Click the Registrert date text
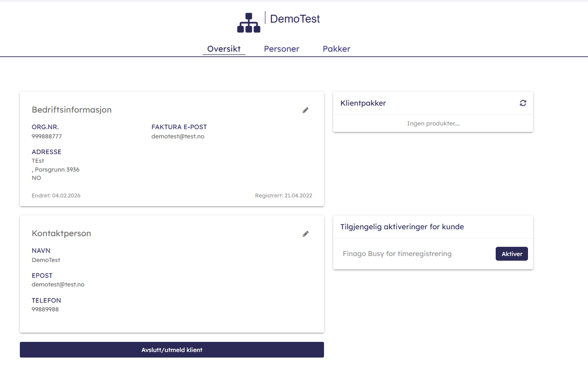 coord(283,196)
